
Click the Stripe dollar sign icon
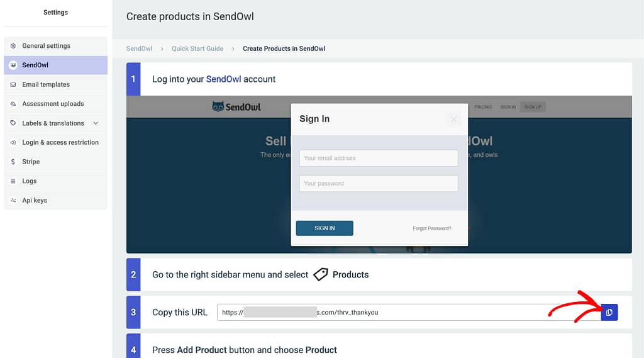[13, 162]
